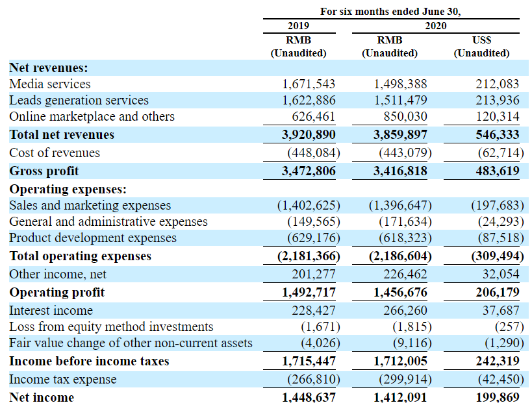532x403 pixels.
Task: Click Net income 2019 value 1,448,637
Action: pyautogui.click(x=309, y=397)
